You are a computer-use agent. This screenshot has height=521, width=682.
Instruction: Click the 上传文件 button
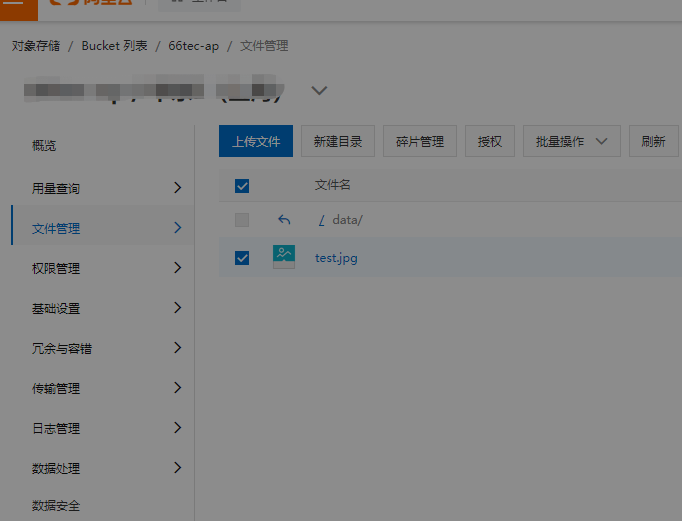click(256, 141)
